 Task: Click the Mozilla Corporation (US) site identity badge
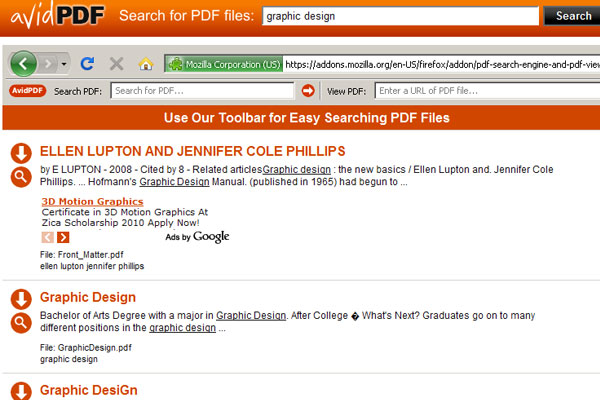224,64
